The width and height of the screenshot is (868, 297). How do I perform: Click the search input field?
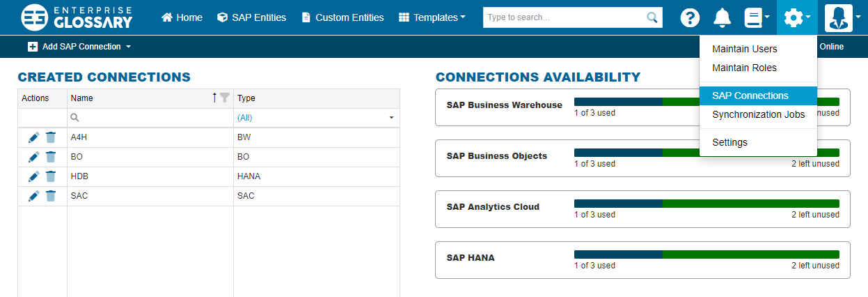coord(564,17)
